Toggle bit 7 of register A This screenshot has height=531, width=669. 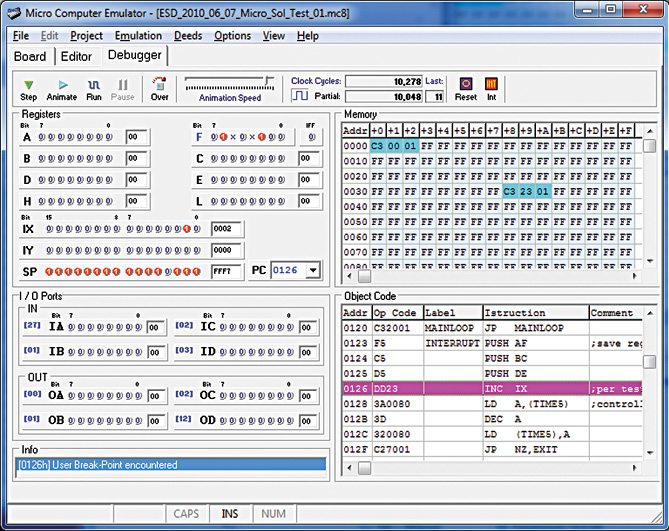(x=42, y=137)
